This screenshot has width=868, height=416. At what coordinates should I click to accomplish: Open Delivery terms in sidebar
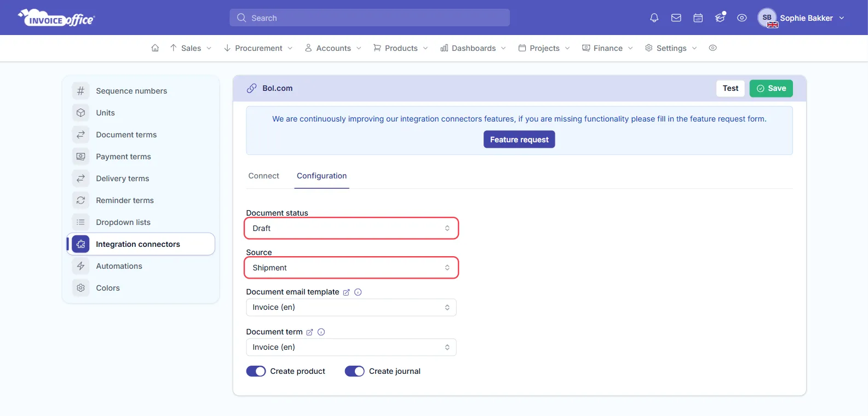click(x=141, y=178)
